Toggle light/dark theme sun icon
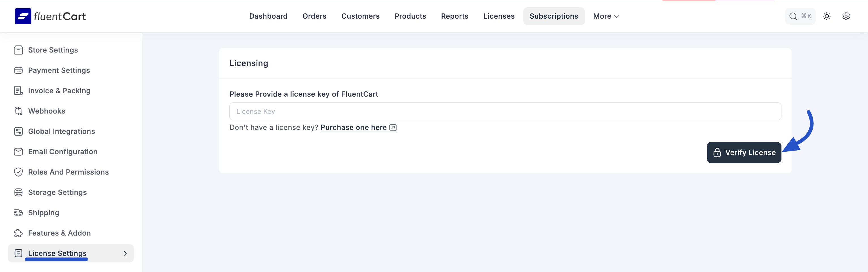The width and height of the screenshot is (868, 272). click(826, 16)
